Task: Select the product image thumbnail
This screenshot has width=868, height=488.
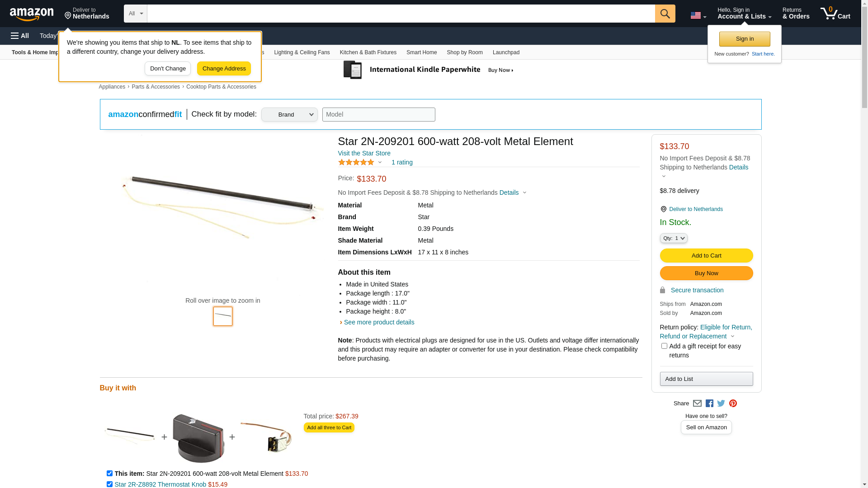Action: 223,316
